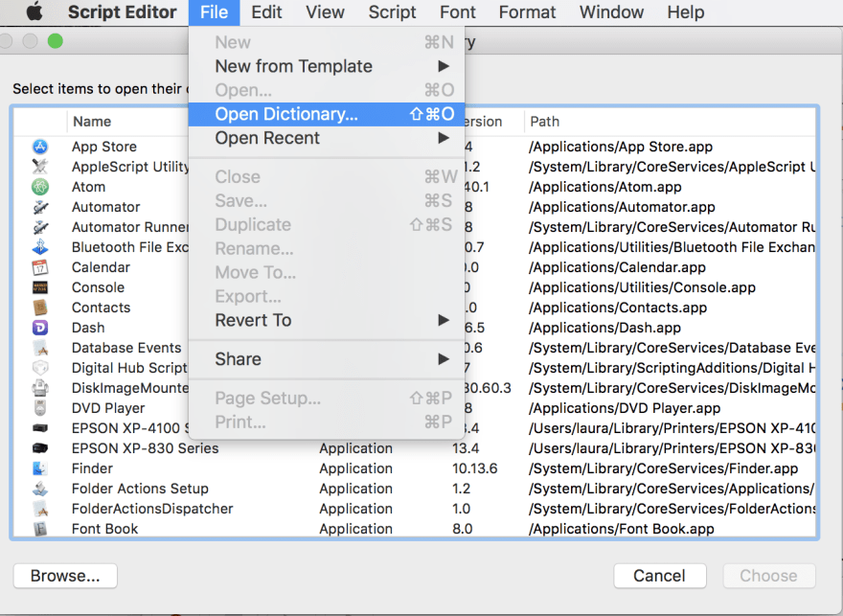
Task: Select the Finder name in list
Action: click(x=92, y=468)
